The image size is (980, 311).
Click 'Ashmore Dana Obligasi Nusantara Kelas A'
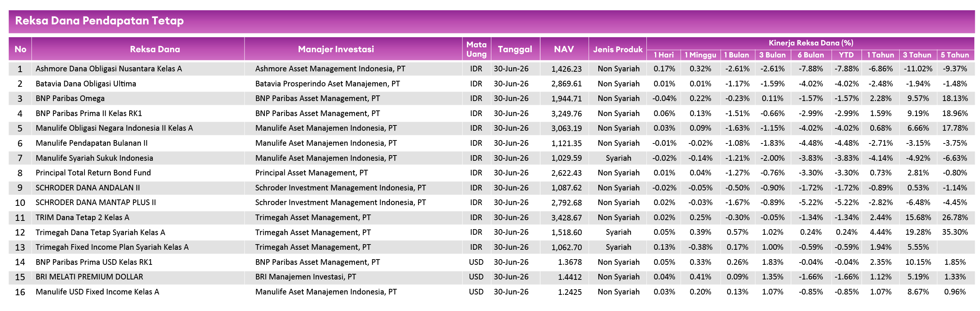[x=109, y=69]
